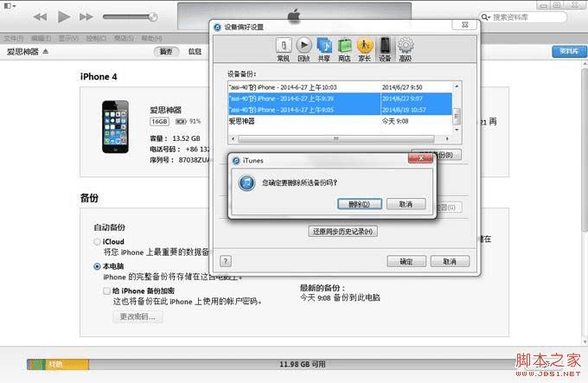Click 确定 in device preferences dialog
The image size is (588, 383).
[406, 261]
